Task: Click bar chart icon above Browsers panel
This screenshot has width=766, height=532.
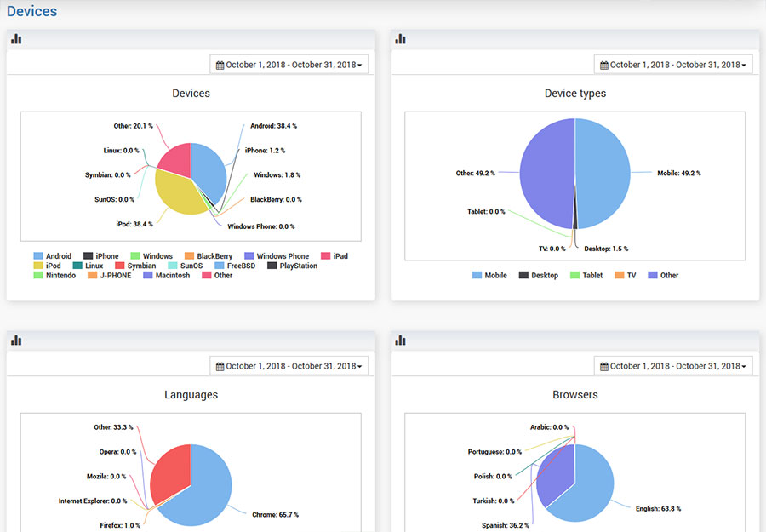Action: [x=400, y=340]
